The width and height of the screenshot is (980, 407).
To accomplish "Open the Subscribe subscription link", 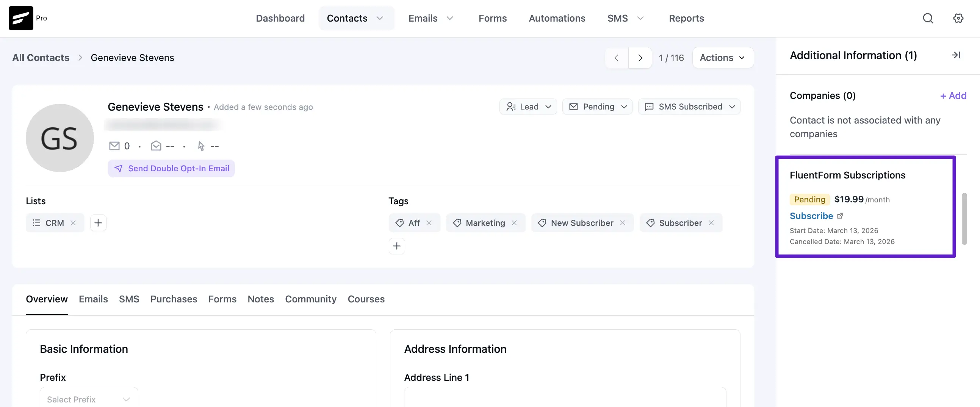I will pyautogui.click(x=811, y=216).
